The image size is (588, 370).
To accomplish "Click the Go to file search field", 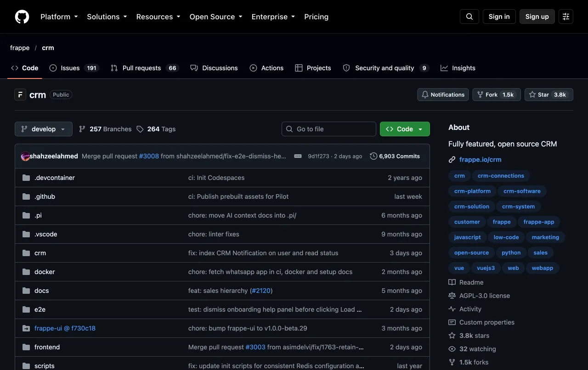I will [x=329, y=129].
